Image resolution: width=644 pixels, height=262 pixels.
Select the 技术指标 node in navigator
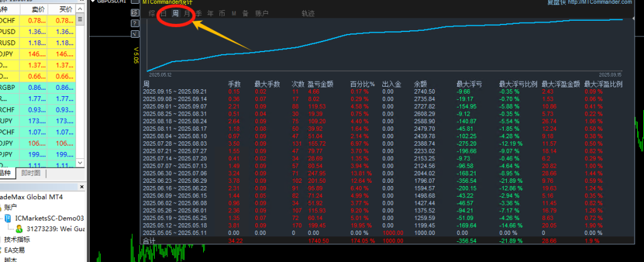17,239
